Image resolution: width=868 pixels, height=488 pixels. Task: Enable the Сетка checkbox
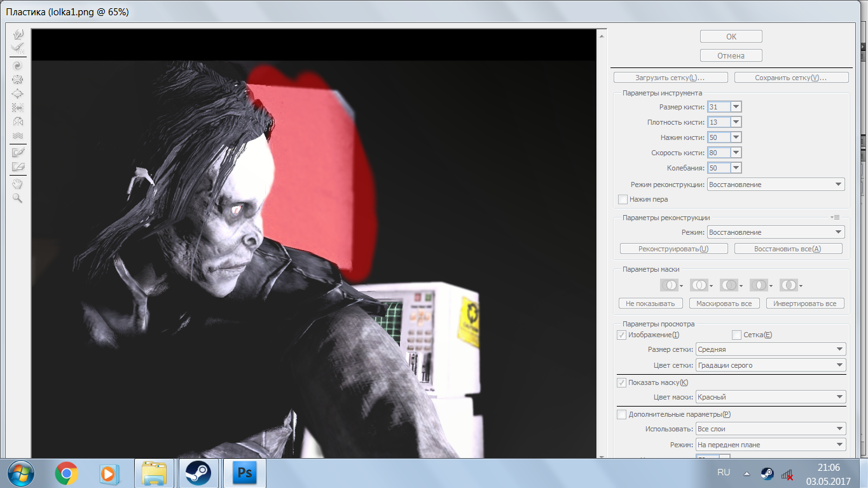click(x=736, y=335)
